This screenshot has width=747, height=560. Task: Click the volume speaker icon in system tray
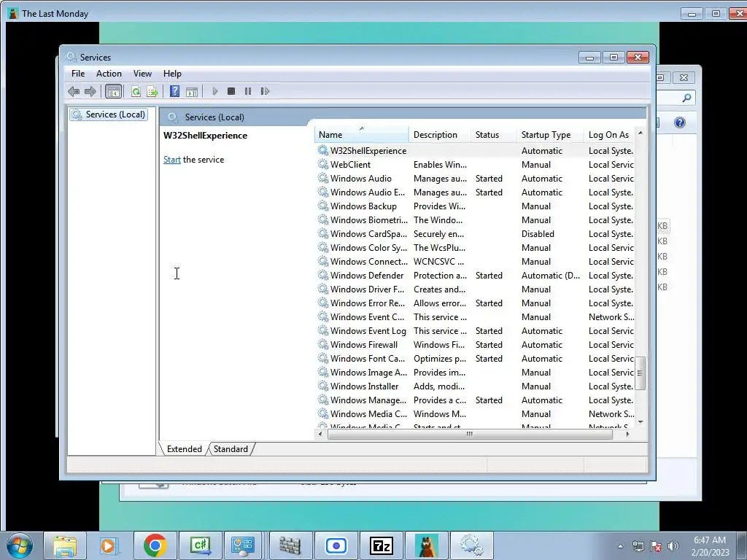[673, 546]
